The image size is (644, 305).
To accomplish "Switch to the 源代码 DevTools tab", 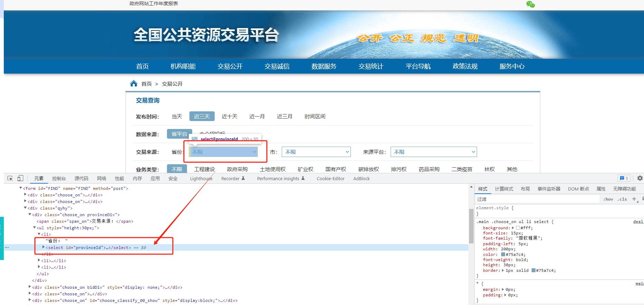I will [81, 178].
